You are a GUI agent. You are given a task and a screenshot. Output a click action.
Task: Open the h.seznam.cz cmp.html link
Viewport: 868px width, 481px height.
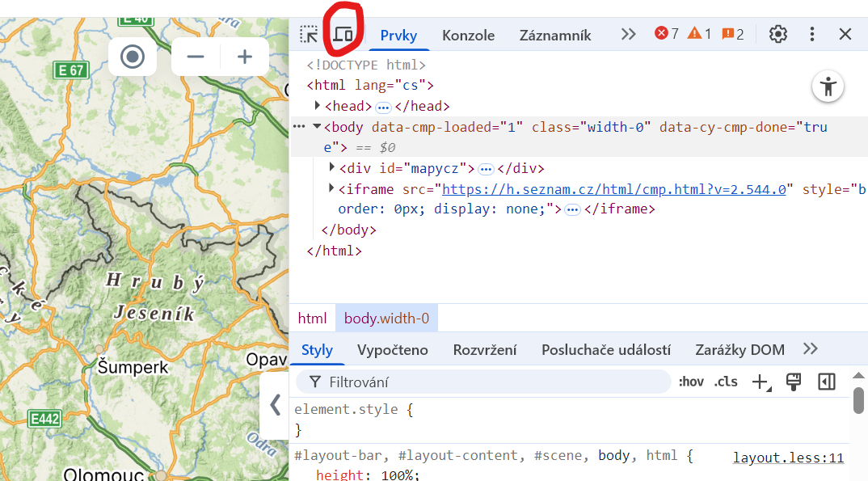tap(614, 189)
